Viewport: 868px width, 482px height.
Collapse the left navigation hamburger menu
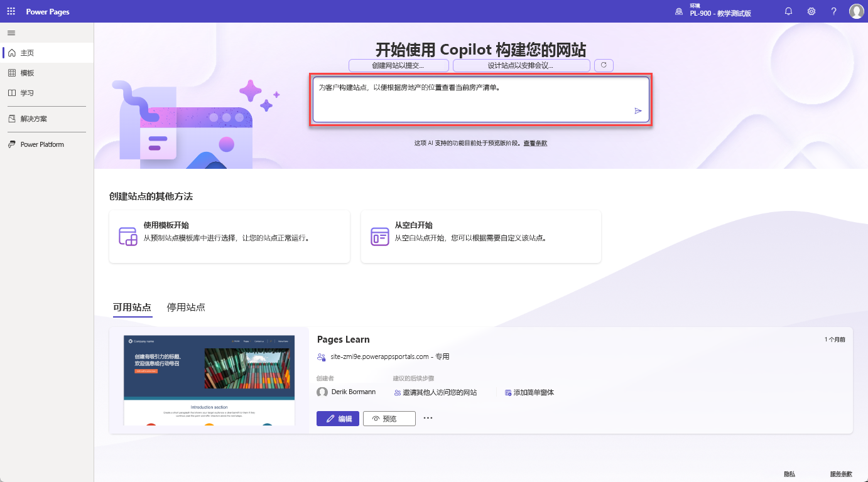tap(11, 33)
